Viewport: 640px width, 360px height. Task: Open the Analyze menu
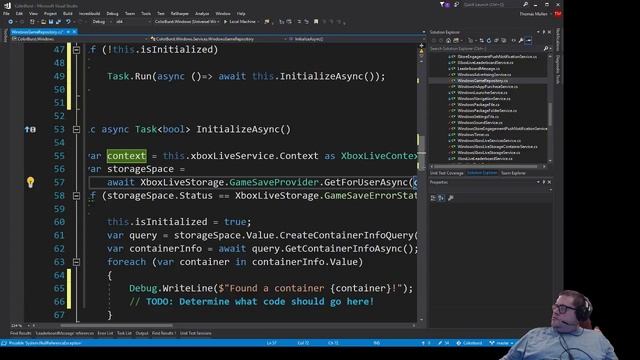202,13
